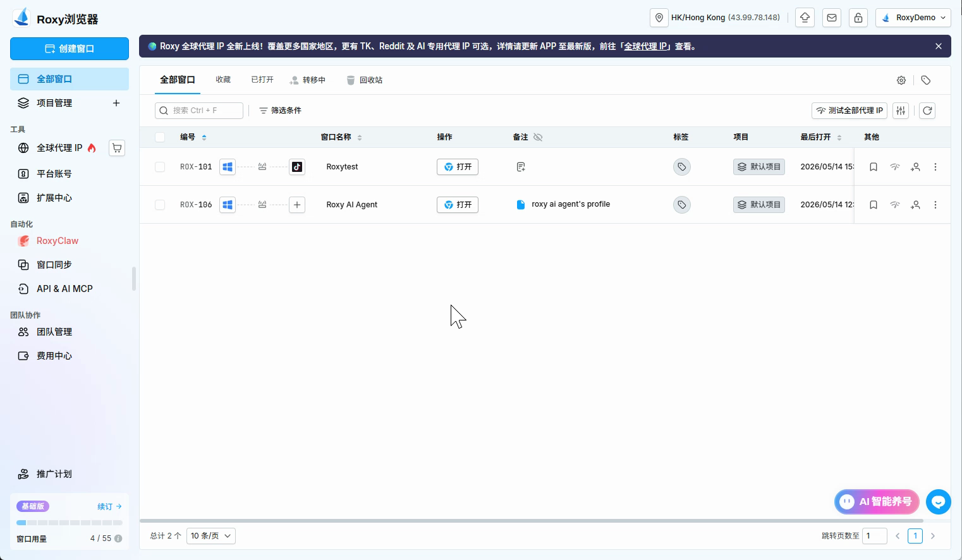962x560 pixels.
Task: Open 平台账号 in the sidebar
Action: coord(70,174)
